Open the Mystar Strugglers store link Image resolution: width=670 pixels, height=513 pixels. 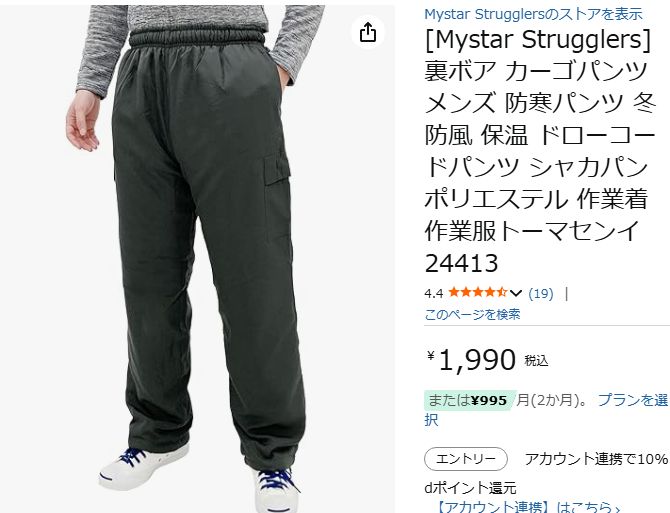[533, 14]
